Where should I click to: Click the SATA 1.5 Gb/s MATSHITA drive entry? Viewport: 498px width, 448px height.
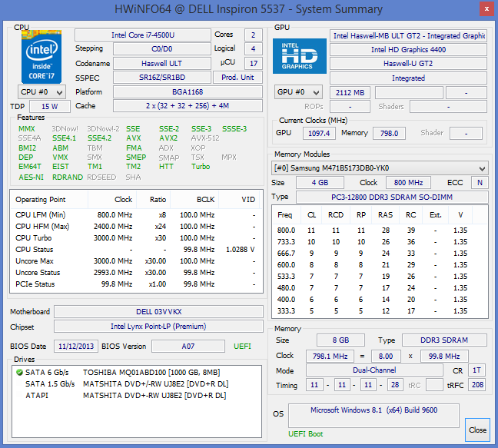pos(137,384)
